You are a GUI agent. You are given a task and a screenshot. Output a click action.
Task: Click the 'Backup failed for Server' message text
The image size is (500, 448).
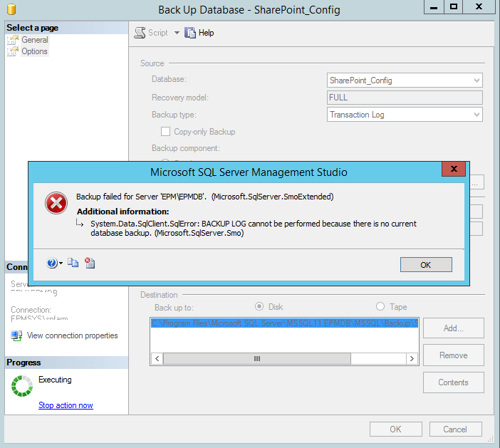click(x=204, y=197)
